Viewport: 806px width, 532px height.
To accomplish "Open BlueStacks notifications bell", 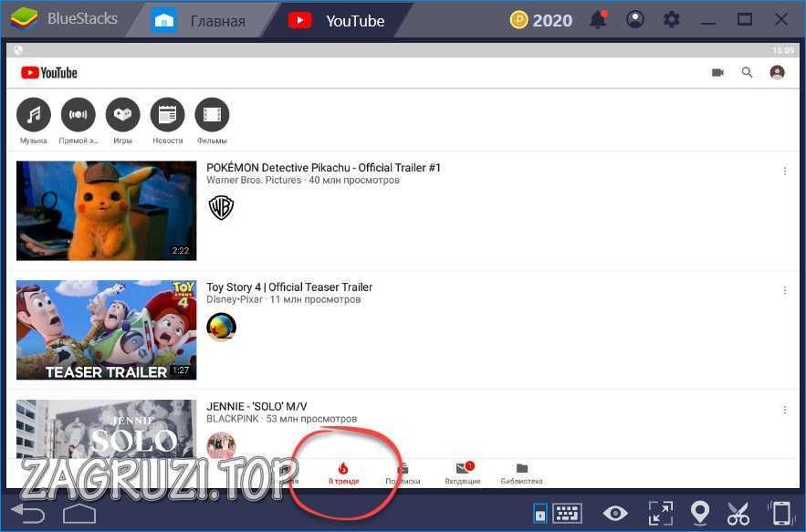I will coord(598,20).
